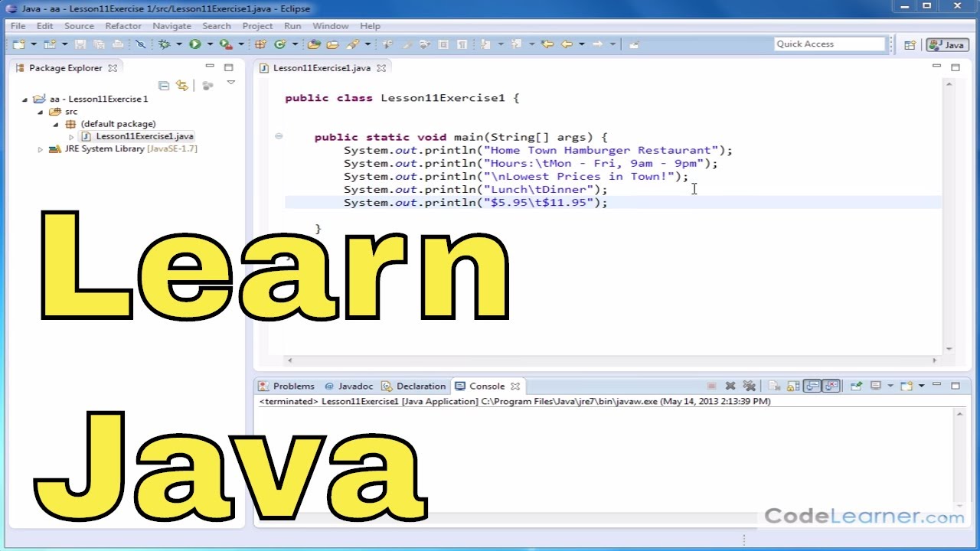Click the Print icon in toolbar

coord(118,44)
